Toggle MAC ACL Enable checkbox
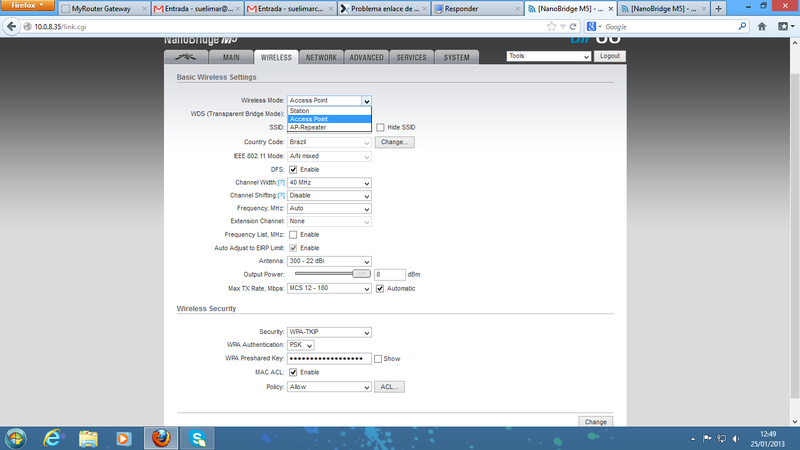The height and width of the screenshot is (450, 800). click(293, 372)
